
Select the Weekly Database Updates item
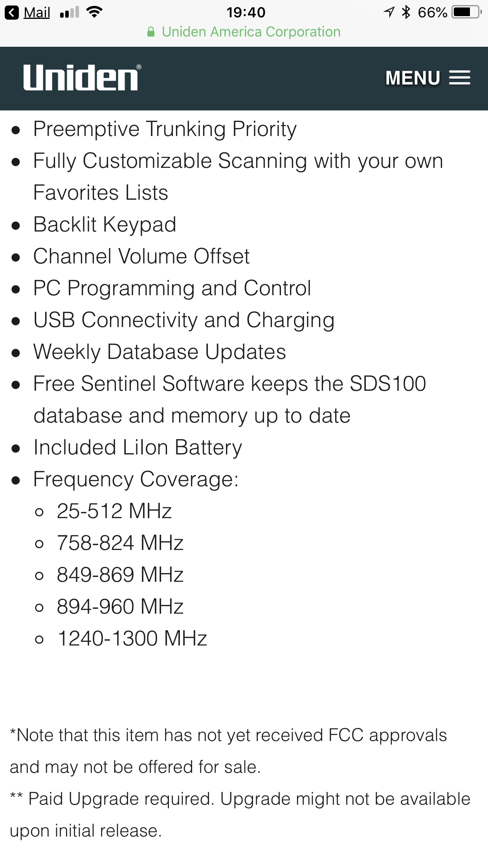pyautogui.click(x=160, y=351)
